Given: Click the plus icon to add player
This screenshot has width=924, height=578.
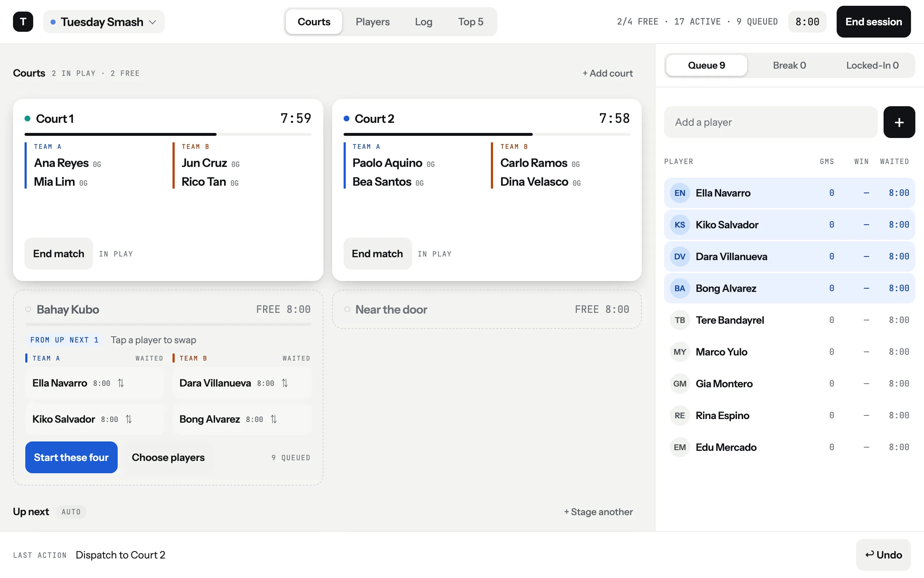Looking at the screenshot, I should coord(899,122).
